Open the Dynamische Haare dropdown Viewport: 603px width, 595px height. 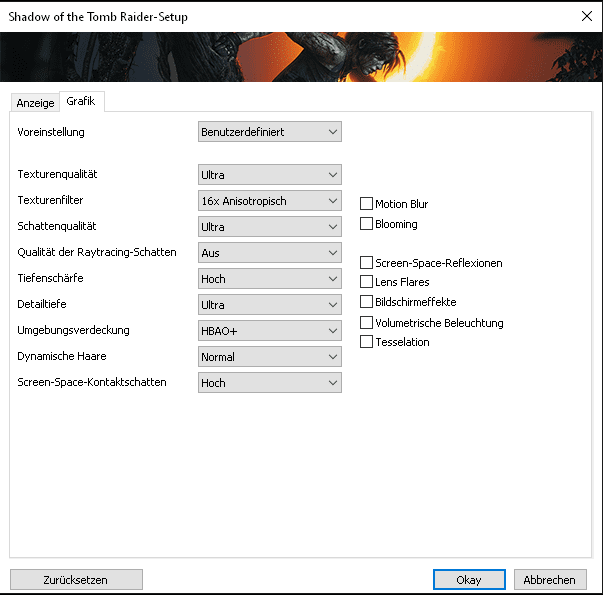pos(270,357)
